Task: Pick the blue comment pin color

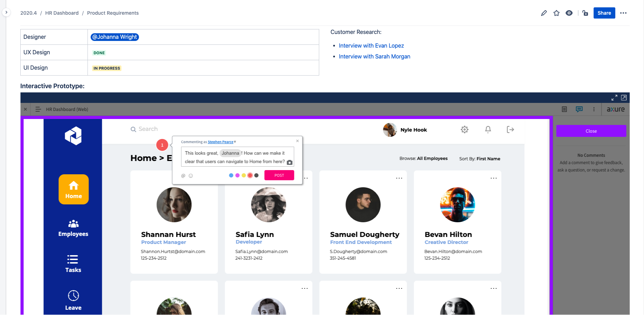Action: pos(231,175)
